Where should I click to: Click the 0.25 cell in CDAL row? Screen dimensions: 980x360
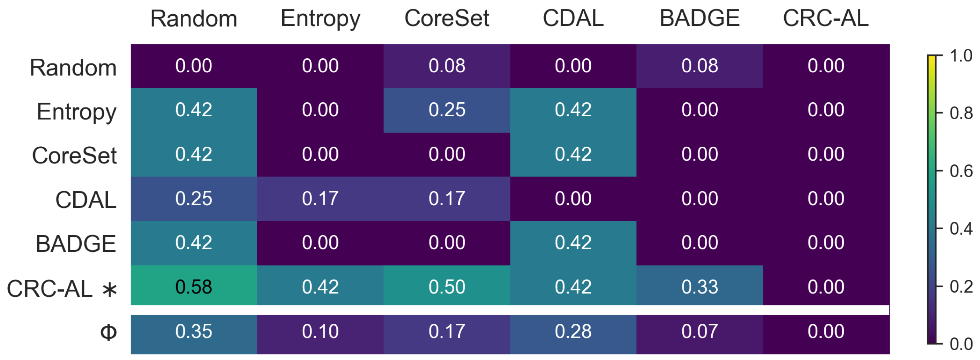(x=194, y=198)
